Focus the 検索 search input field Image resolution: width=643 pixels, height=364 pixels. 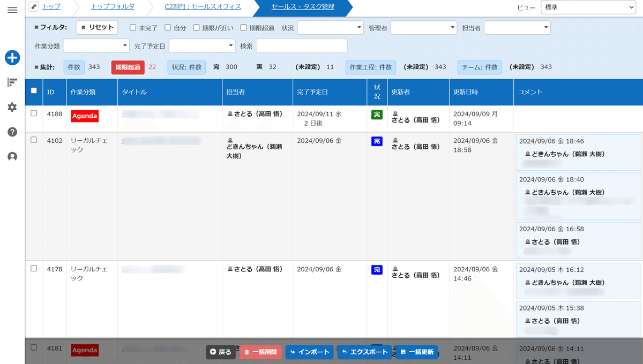point(302,46)
